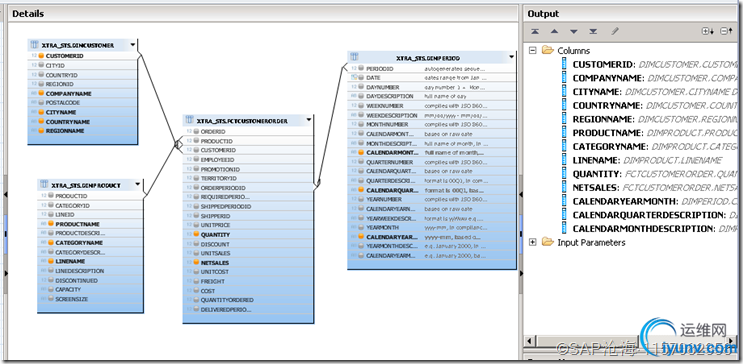Move selected output column down

(x=574, y=32)
